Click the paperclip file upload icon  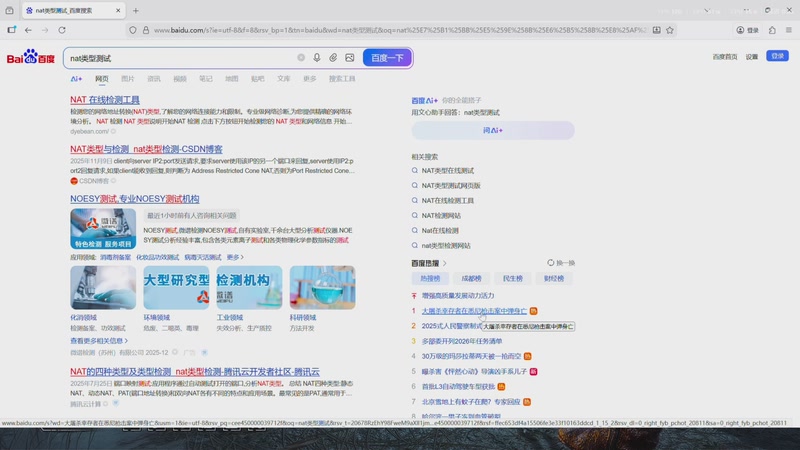point(333,58)
